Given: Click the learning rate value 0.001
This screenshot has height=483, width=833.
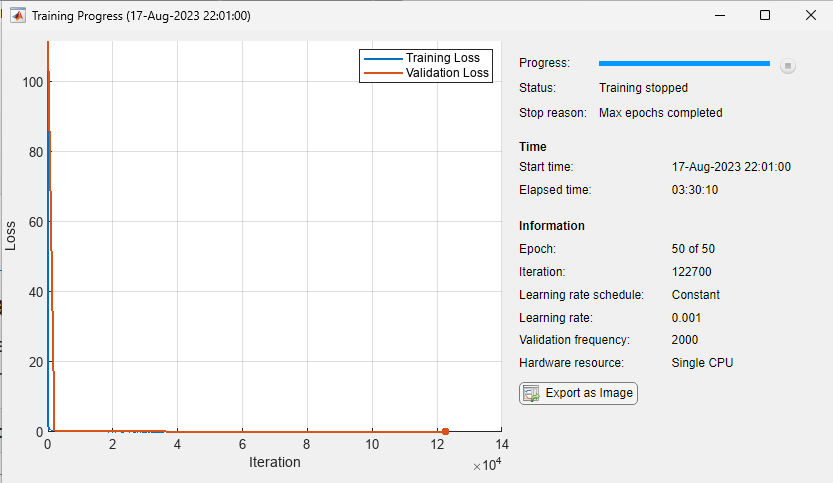Looking at the screenshot, I should (x=688, y=317).
